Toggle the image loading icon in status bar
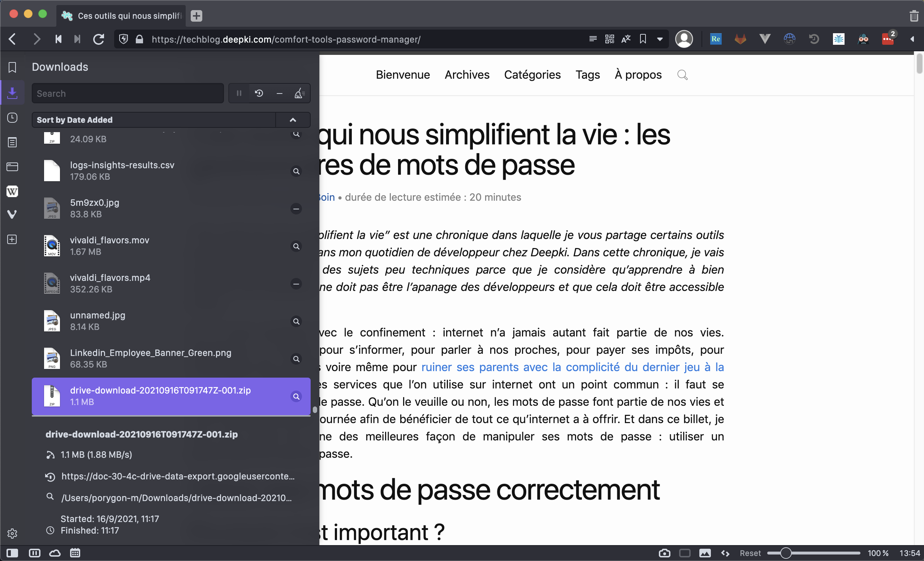 tap(705, 553)
